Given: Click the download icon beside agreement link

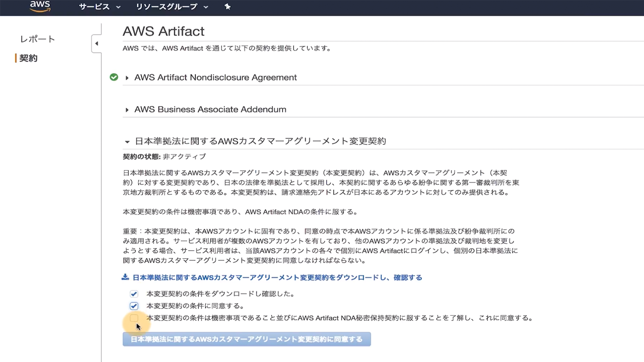Looking at the screenshot, I should pyautogui.click(x=125, y=277).
